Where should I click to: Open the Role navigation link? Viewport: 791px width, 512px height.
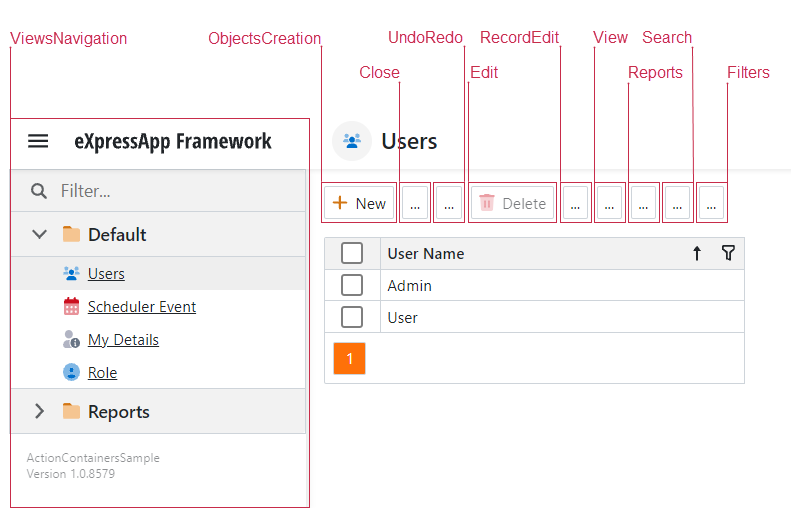pos(102,372)
